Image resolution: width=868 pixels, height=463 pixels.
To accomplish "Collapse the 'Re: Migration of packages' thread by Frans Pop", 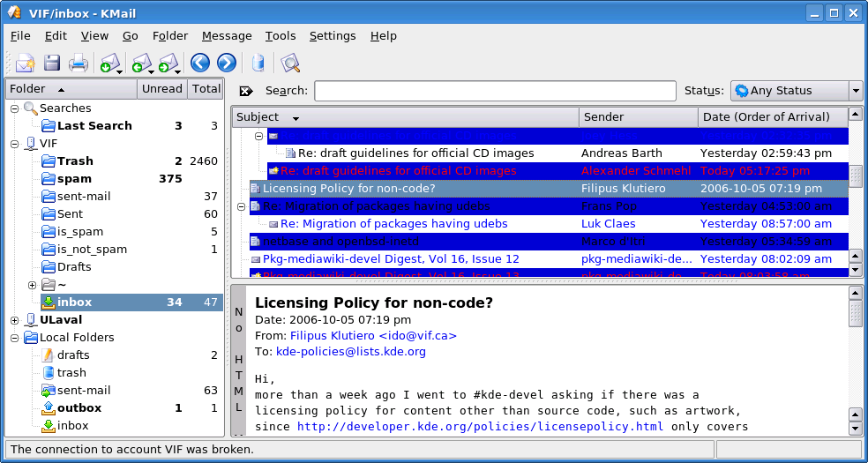I will [241, 207].
